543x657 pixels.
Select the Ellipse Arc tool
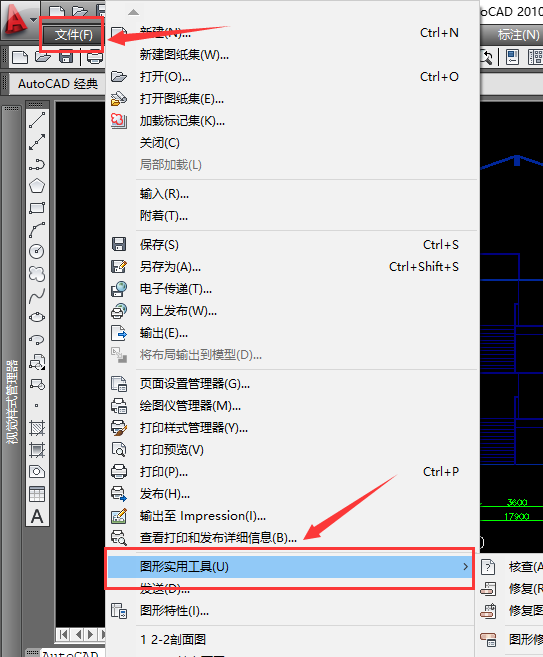coord(37,339)
